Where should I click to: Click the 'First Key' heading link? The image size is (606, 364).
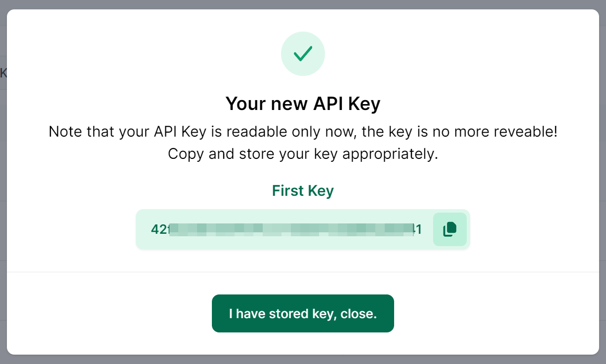click(x=303, y=191)
